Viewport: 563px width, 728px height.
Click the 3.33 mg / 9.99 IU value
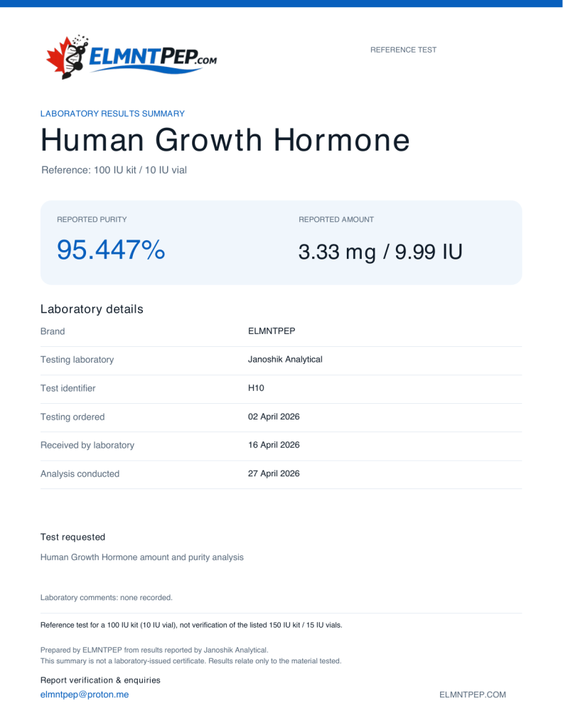point(380,252)
